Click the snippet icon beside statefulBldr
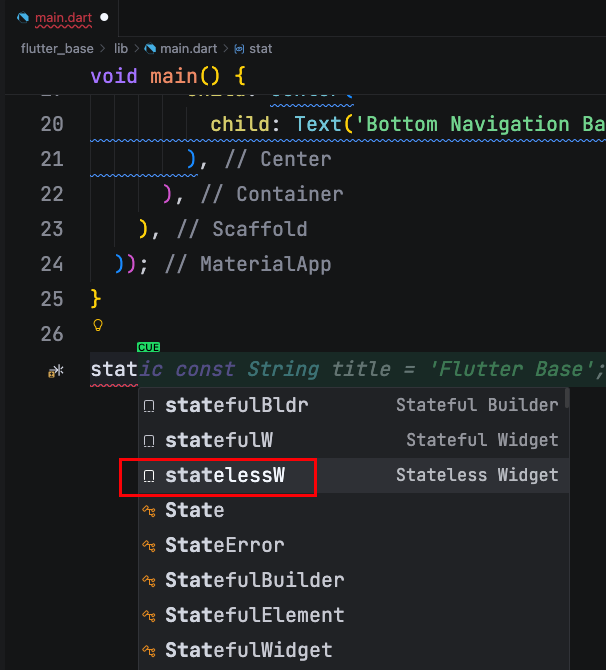Screen dimensions: 606x670 tap(149, 406)
